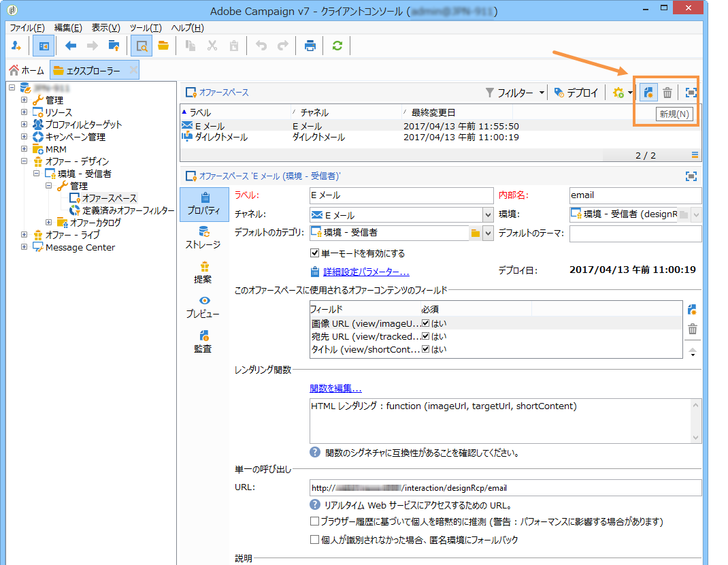Click the 内部名 field containing email
The image size is (728, 565).
[x=635, y=195]
